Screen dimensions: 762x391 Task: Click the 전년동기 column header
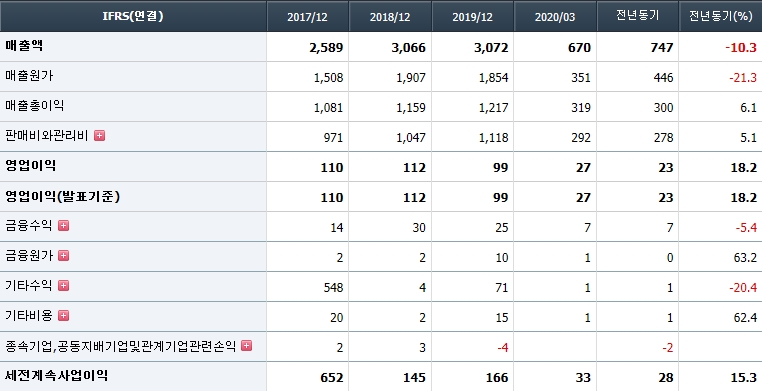click(x=637, y=17)
